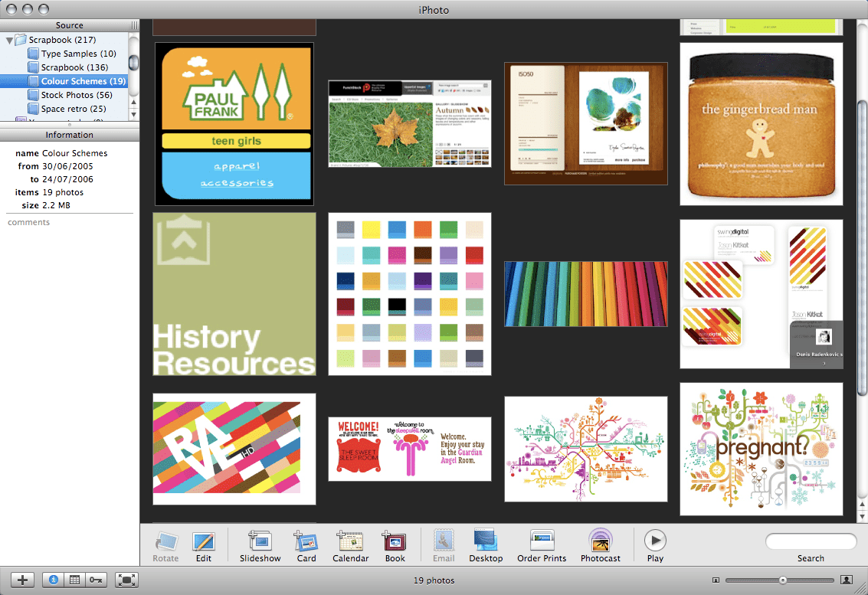868x595 pixels.
Task: Click the size 2.2 MB value
Action: coord(56,205)
